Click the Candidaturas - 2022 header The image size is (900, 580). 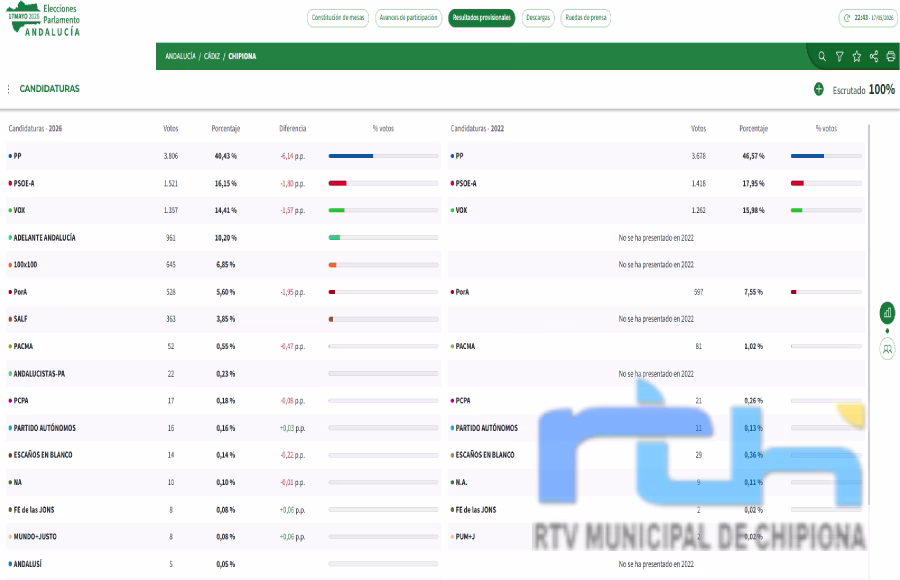tap(477, 129)
